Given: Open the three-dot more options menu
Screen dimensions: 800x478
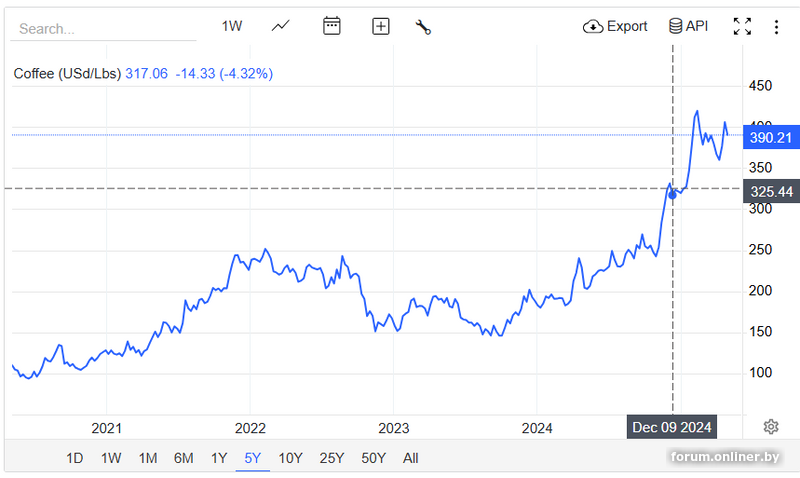Looking at the screenshot, I should [776, 27].
